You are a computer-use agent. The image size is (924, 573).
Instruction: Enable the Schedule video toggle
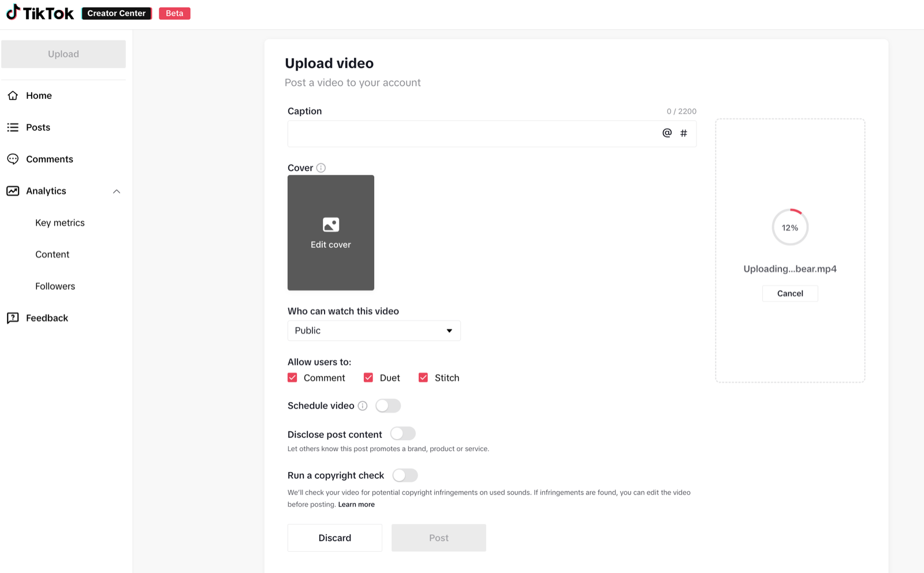coord(388,405)
